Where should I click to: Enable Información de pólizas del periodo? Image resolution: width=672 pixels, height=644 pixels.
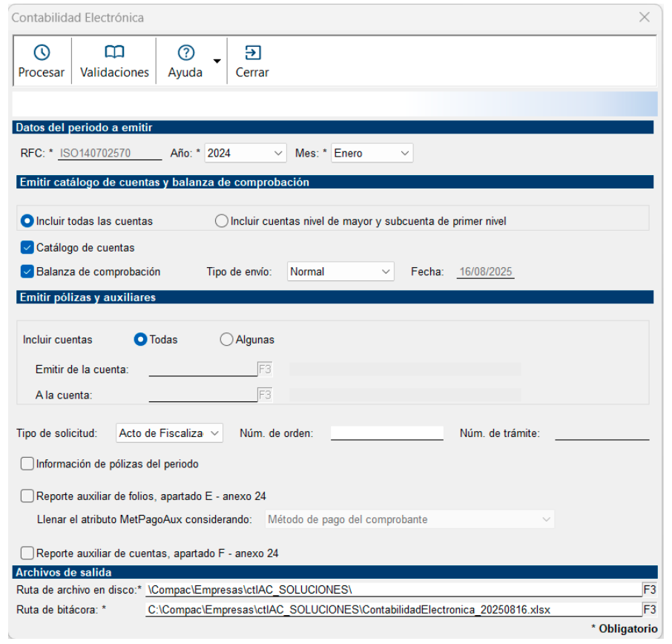point(27,464)
